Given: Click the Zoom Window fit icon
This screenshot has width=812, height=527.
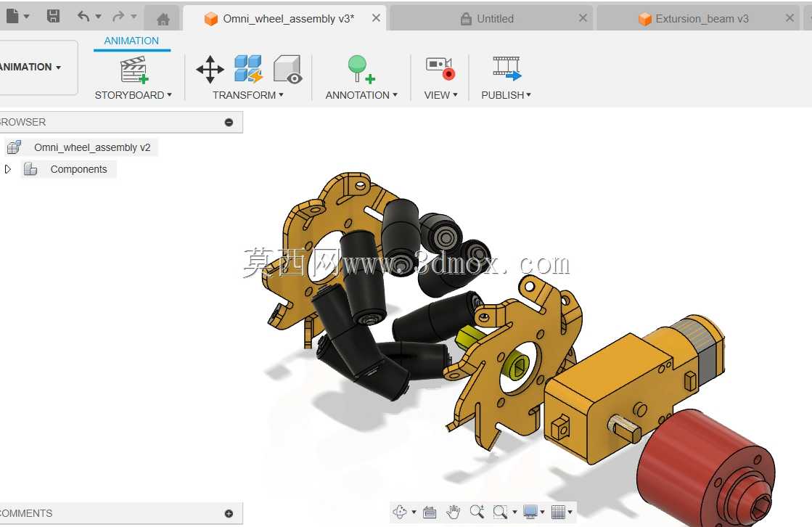Looking at the screenshot, I should click(500, 512).
